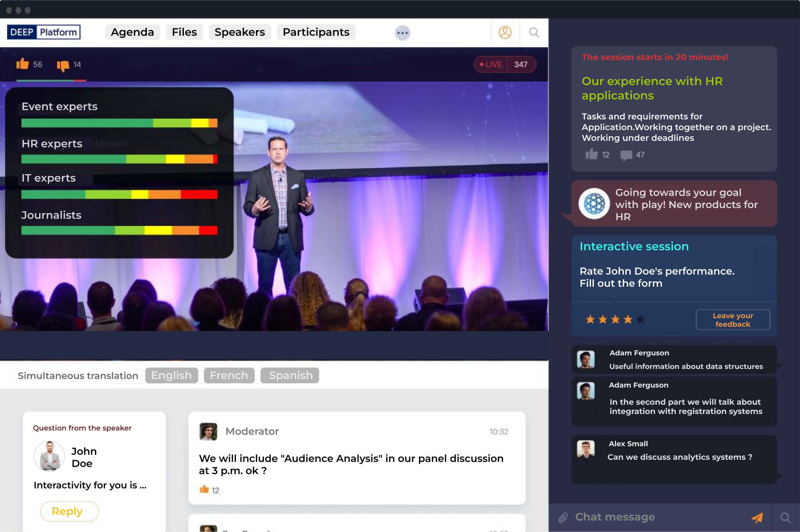The height and width of the screenshot is (532, 800).
Task: Go to the Participants tab
Action: point(316,32)
